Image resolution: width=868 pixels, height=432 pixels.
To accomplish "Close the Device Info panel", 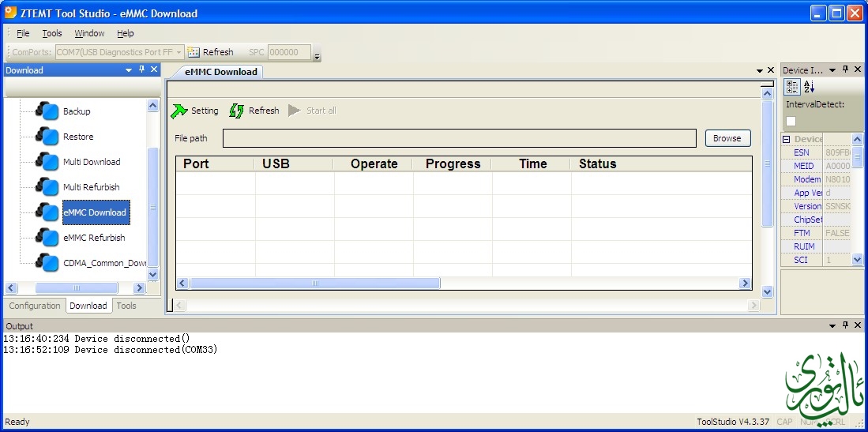I will point(858,69).
